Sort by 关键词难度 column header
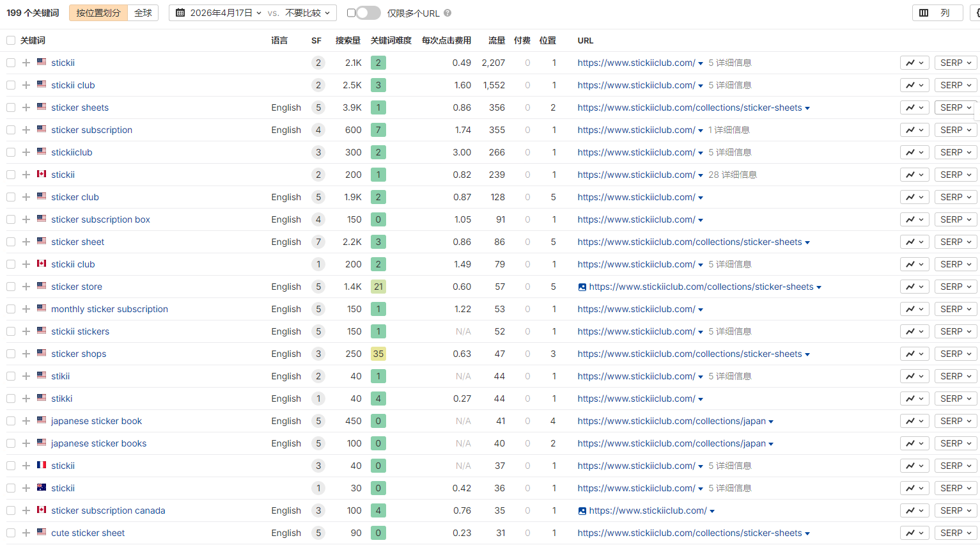The width and height of the screenshot is (980, 545). point(391,40)
